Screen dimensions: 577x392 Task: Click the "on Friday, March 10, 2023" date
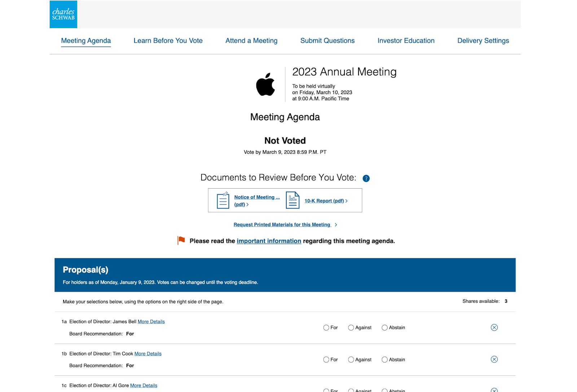[x=322, y=92]
